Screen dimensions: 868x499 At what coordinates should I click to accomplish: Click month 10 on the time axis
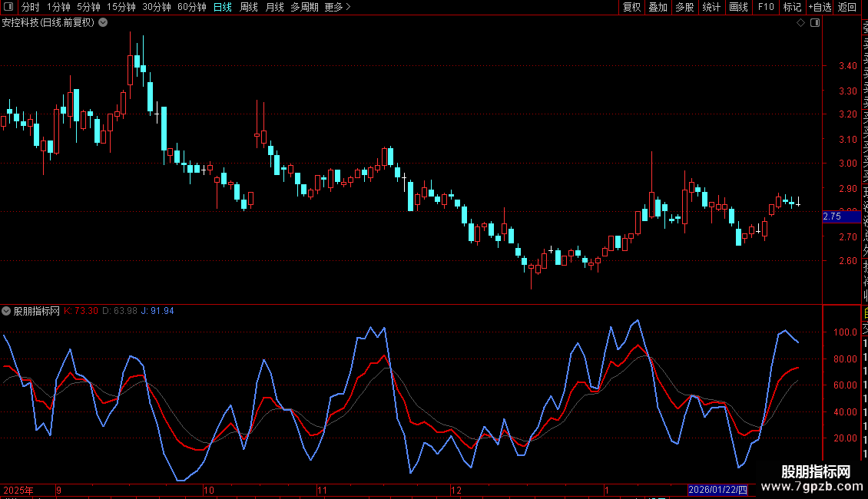(x=209, y=490)
